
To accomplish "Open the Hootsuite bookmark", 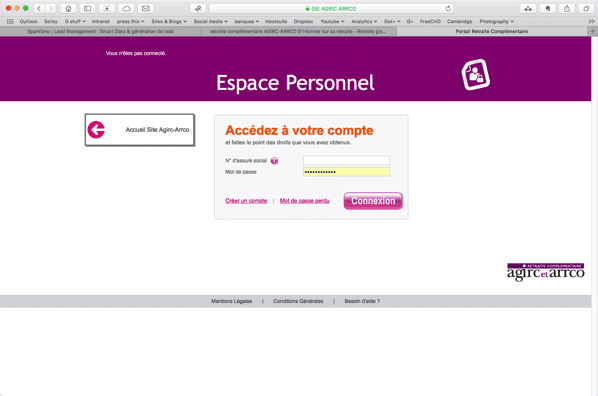I will pyautogui.click(x=276, y=21).
